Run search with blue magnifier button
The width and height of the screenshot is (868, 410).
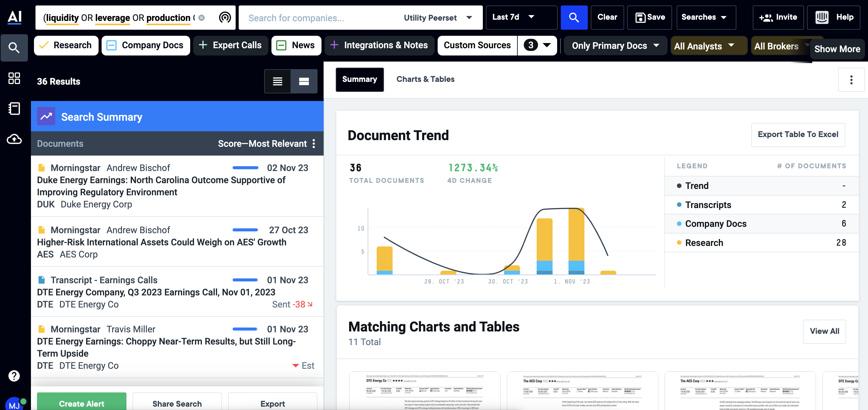[574, 17]
